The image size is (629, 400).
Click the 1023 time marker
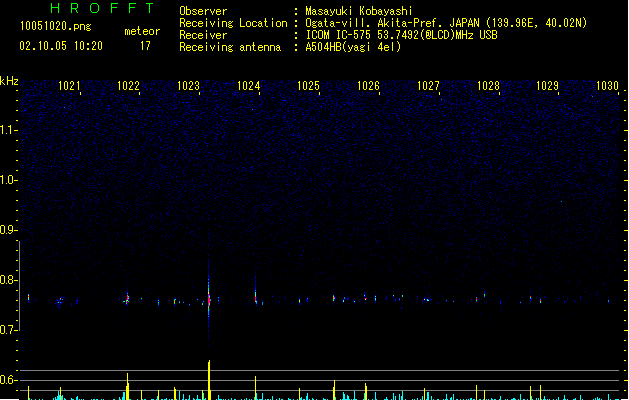[x=188, y=86]
